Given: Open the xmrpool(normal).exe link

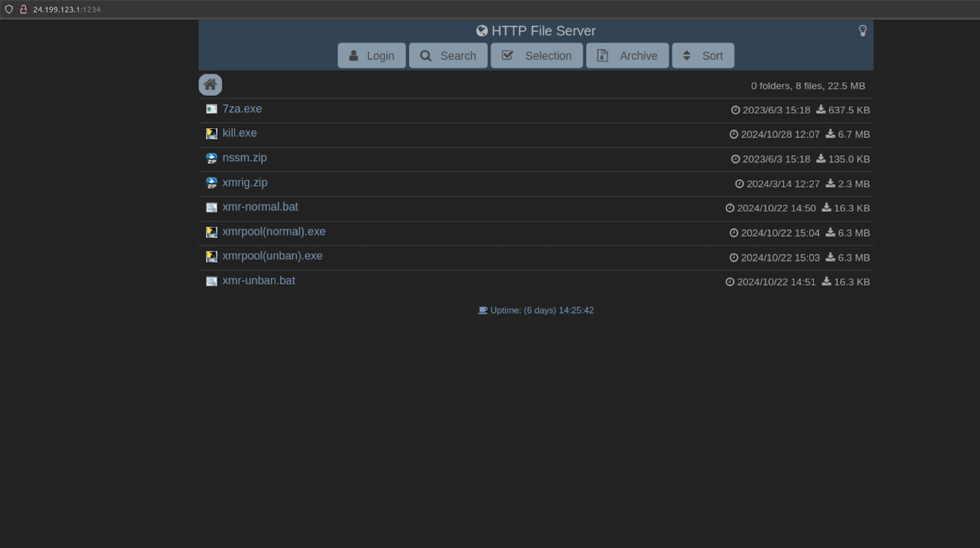Looking at the screenshot, I should [x=274, y=232].
